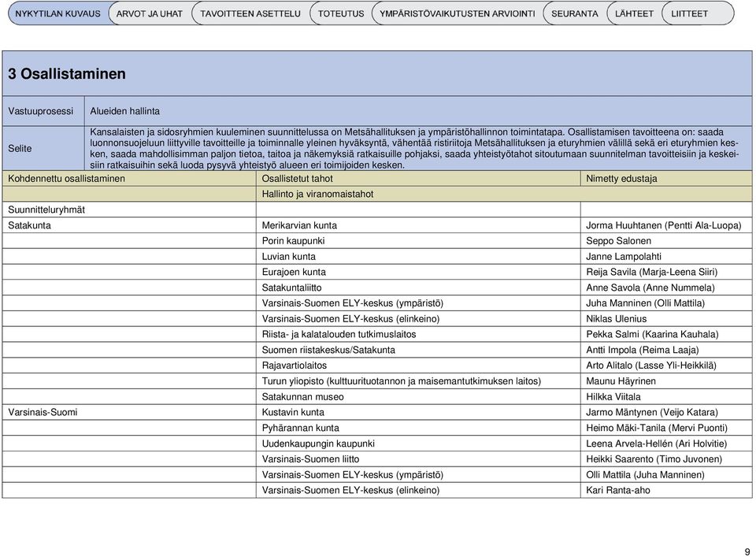Screen dimensions: 756x557
Task: Open YMPÄRISTÖVAIKUTUSTEN ARVIOINTI tab
Action: pos(457,13)
